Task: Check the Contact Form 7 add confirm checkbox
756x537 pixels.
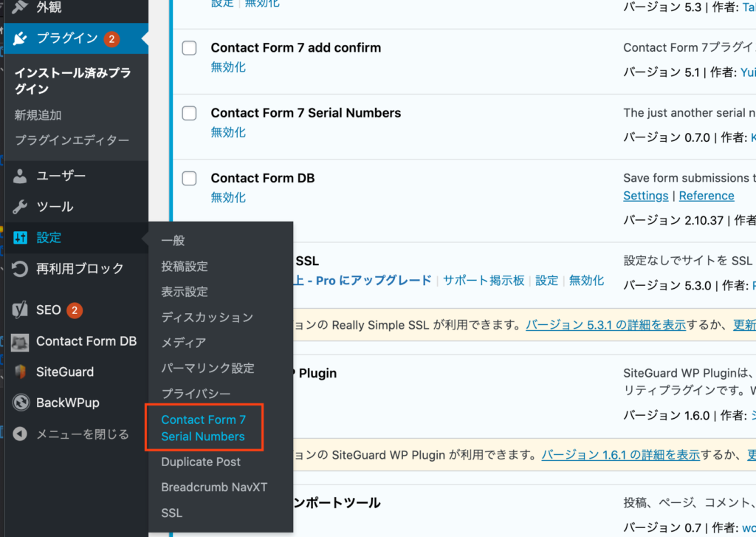Action: point(190,48)
